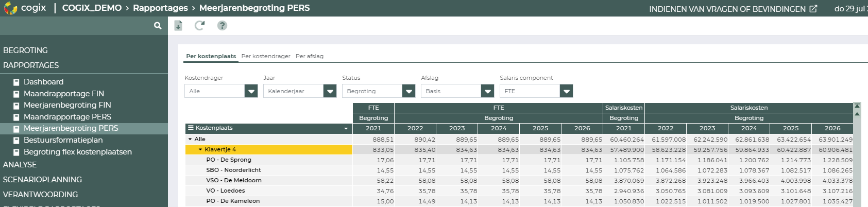The width and height of the screenshot is (868, 207).
Task: Click the Bestuursformatieplan document icon
Action: coord(16,140)
